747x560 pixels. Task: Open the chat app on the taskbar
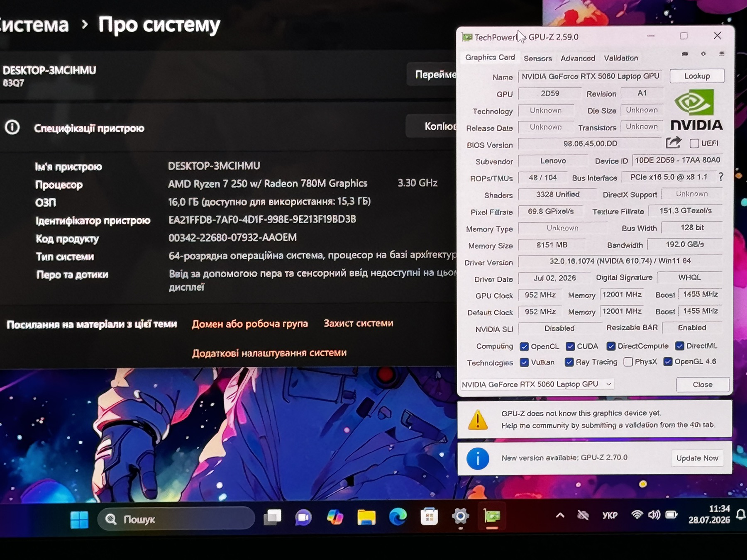coord(303,517)
